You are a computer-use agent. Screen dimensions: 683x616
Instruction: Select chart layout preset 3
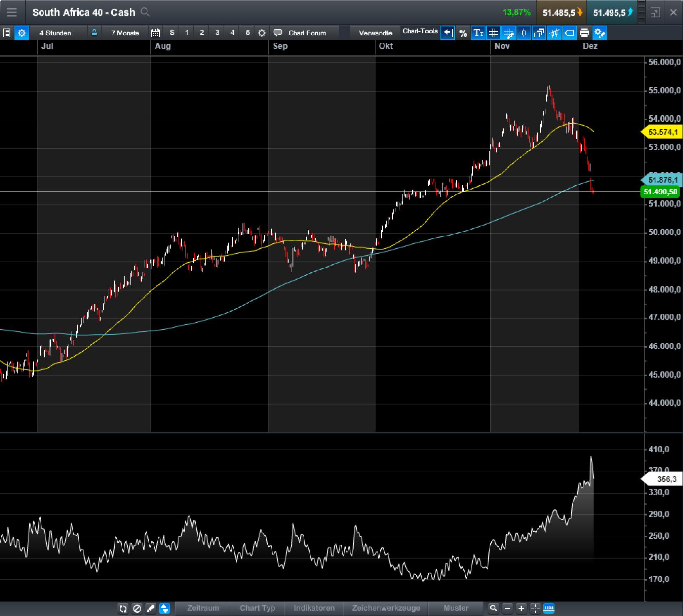217,32
